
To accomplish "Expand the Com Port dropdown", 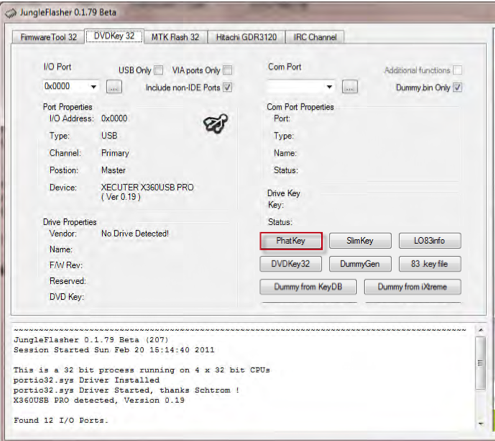I will [329, 87].
